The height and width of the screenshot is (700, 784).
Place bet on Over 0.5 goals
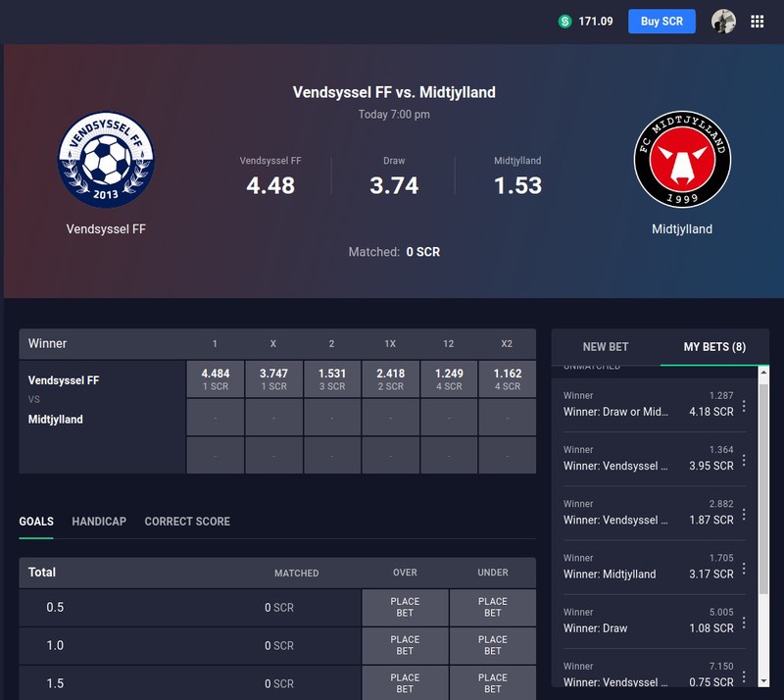pyautogui.click(x=405, y=607)
